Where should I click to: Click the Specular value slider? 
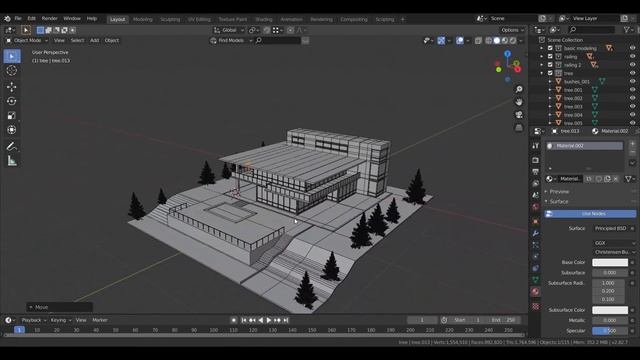point(610,331)
